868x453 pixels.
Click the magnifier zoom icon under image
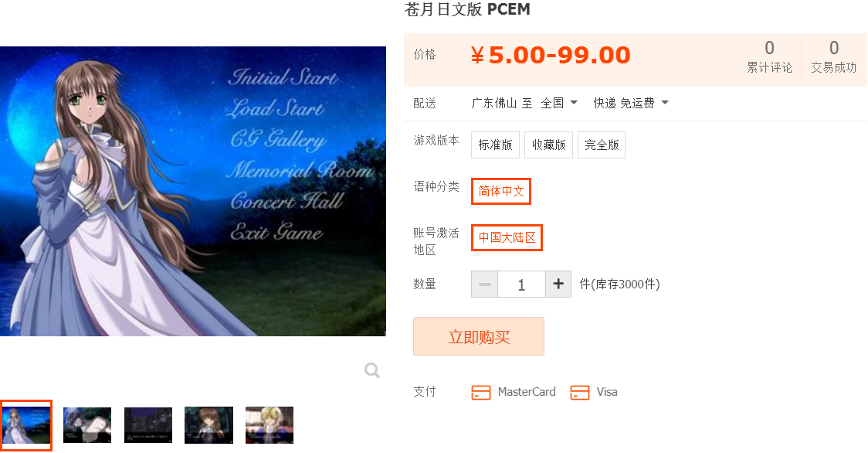point(372,370)
